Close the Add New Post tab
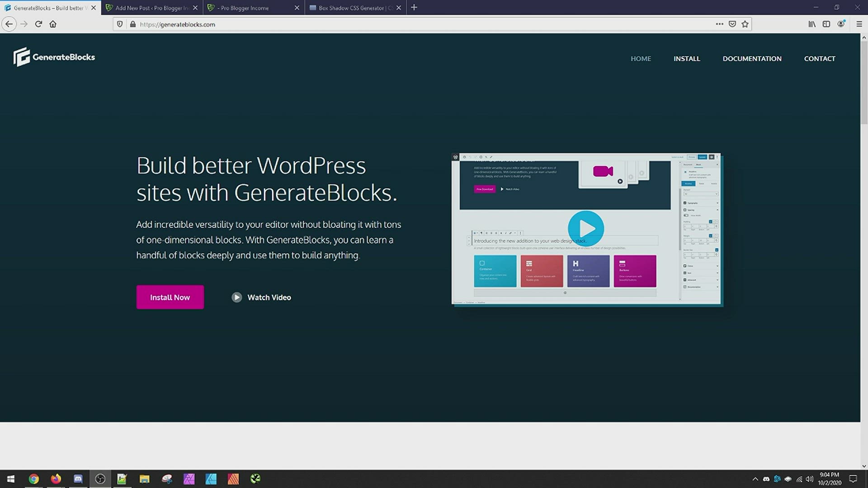868x488 pixels. (x=195, y=8)
